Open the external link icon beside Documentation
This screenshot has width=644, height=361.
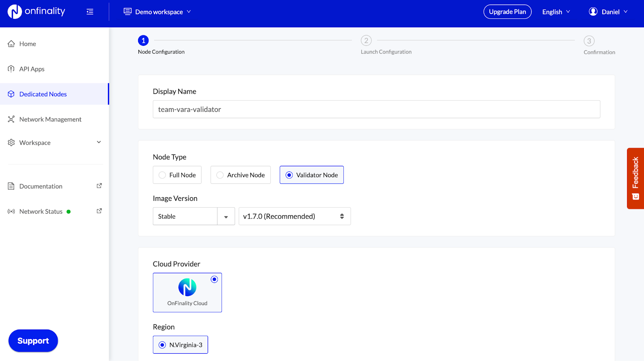click(x=99, y=186)
